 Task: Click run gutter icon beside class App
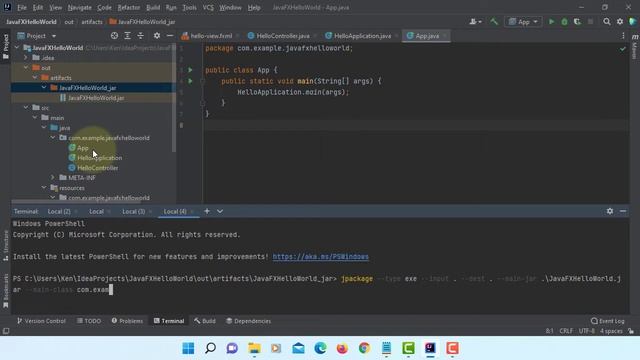click(190, 70)
